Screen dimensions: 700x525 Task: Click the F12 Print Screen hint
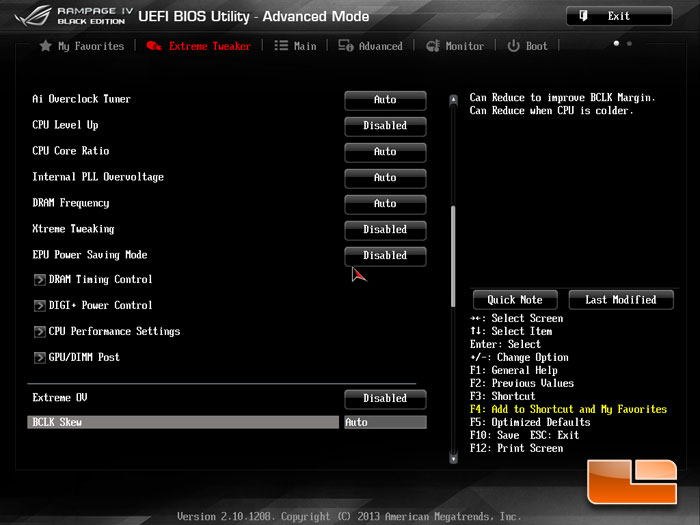click(x=517, y=448)
